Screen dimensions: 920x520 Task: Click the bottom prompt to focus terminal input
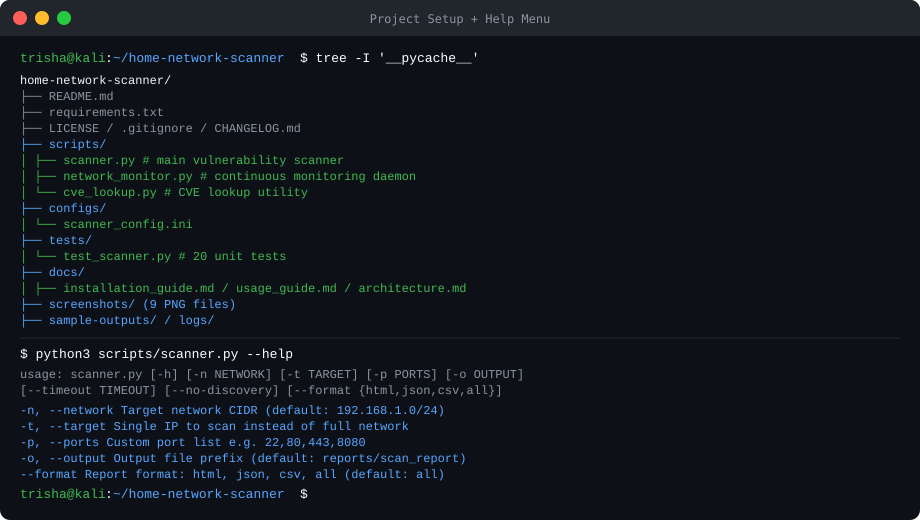pyautogui.click(x=164, y=494)
